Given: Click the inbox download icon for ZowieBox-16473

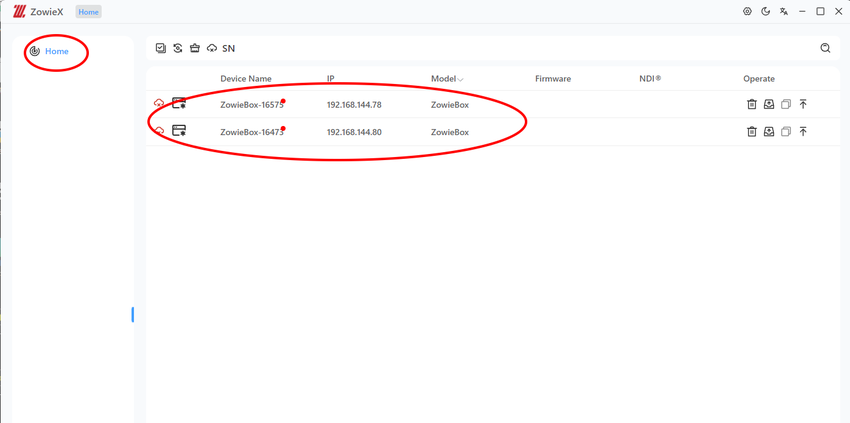Looking at the screenshot, I should tap(769, 131).
